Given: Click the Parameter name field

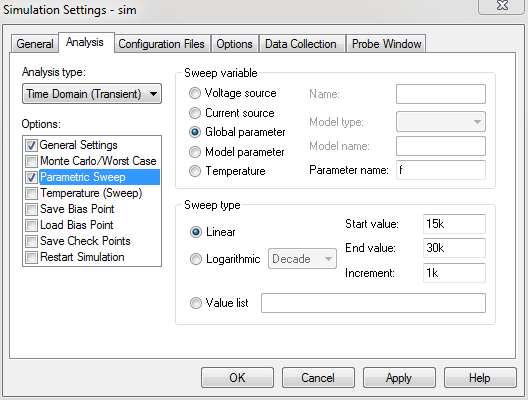Looking at the screenshot, I should click(x=441, y=170).
